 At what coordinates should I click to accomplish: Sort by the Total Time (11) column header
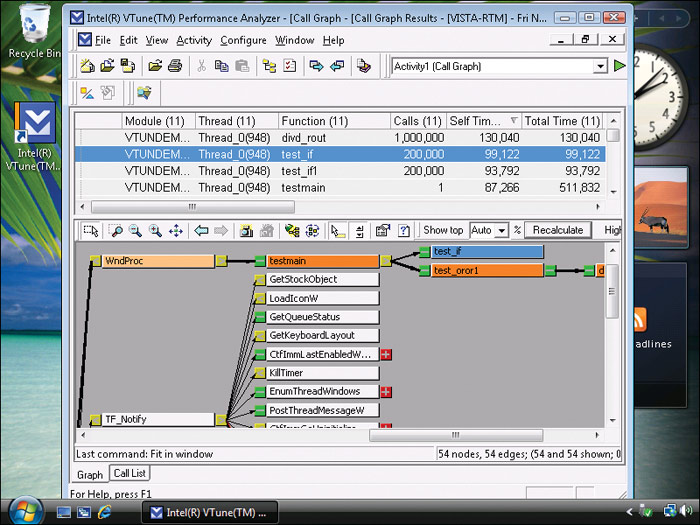tap(562, 121)
